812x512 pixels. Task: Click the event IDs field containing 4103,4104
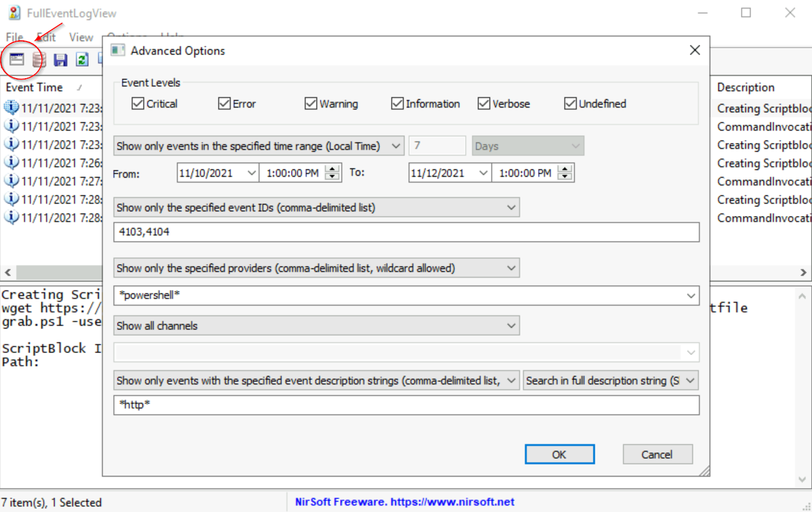pos(406,232)
